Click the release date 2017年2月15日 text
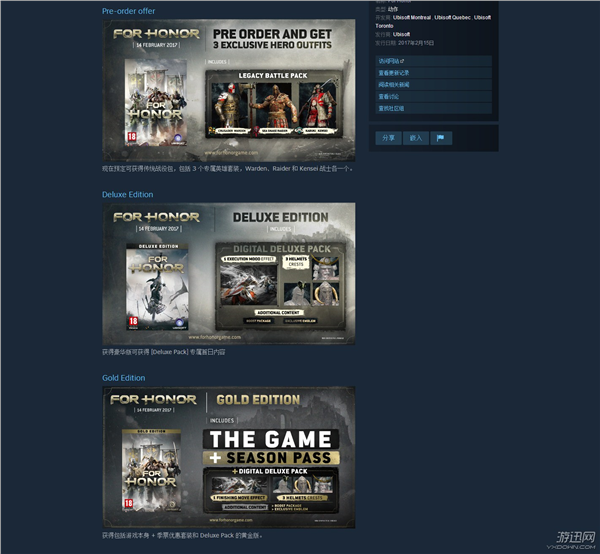Viewport: 600px width, 554px height. pos(416,43)
